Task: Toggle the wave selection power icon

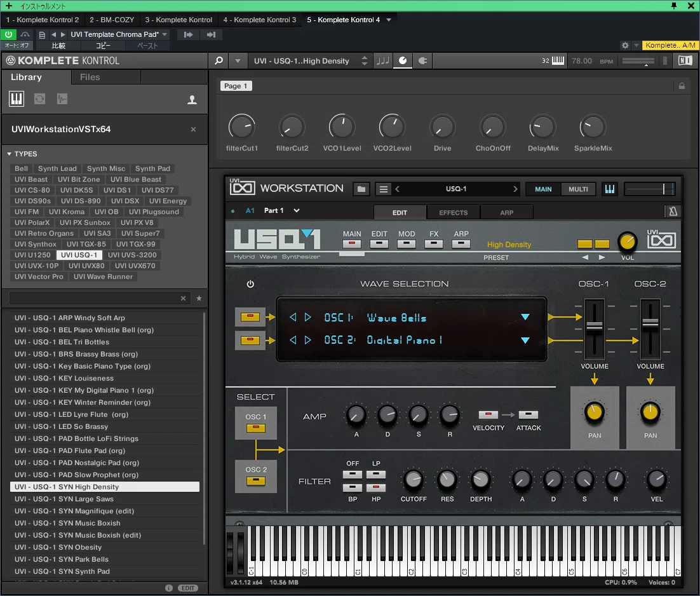Action: point(250,284)
